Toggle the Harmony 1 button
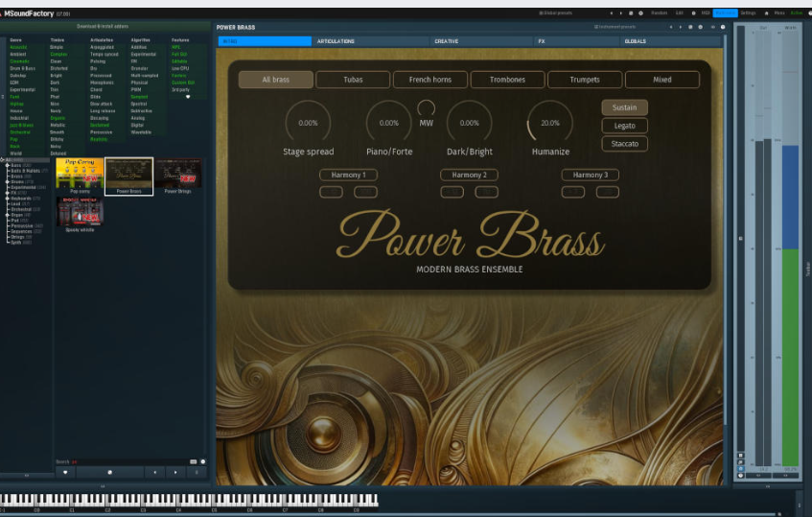This screenshot has height=517, width=812. [x=348, y=175]
